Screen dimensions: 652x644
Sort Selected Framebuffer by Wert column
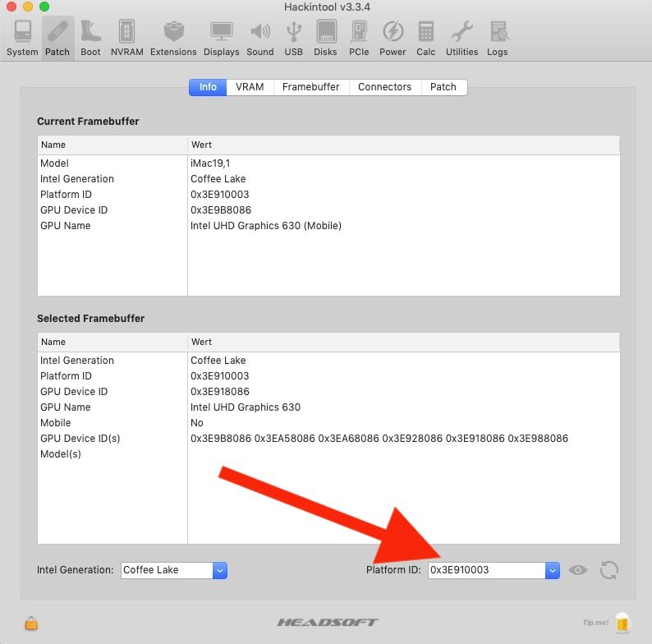(x=404, y=342)
